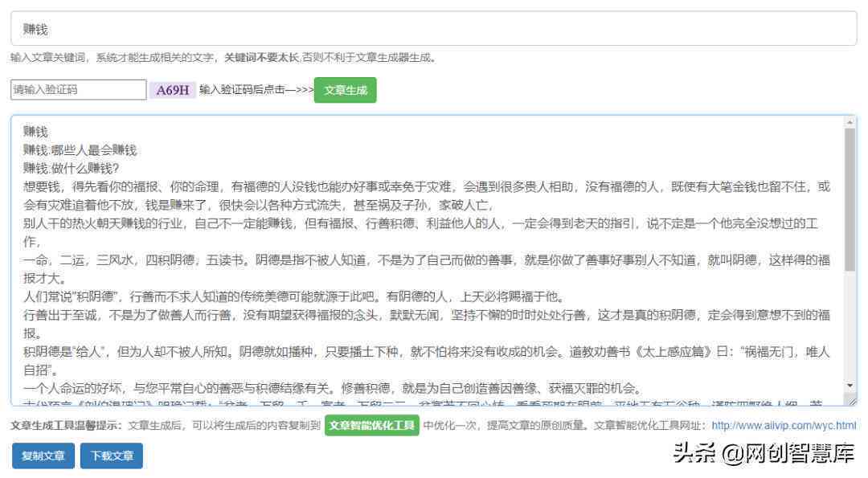
Task: Click the textarea resize grip corner
Action: pos(851,401)
